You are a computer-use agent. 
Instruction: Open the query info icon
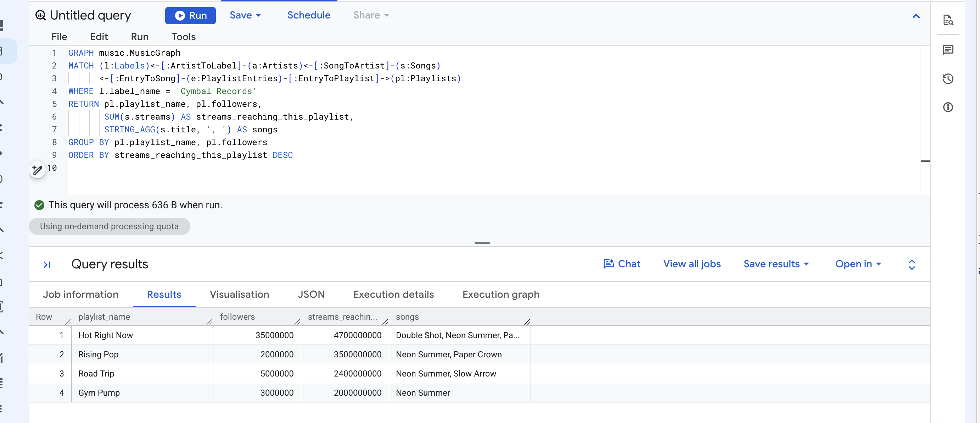coord(948,108)
